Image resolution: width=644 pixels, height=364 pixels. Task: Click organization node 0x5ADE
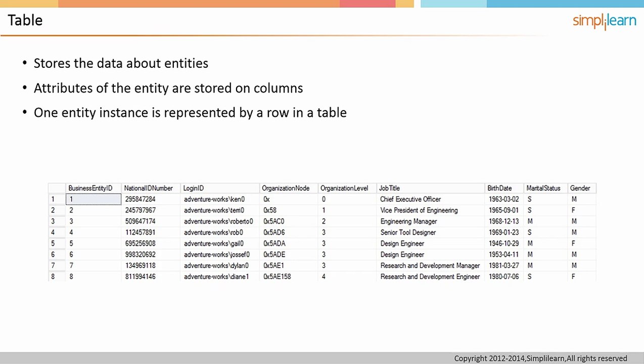click(274, 255)
